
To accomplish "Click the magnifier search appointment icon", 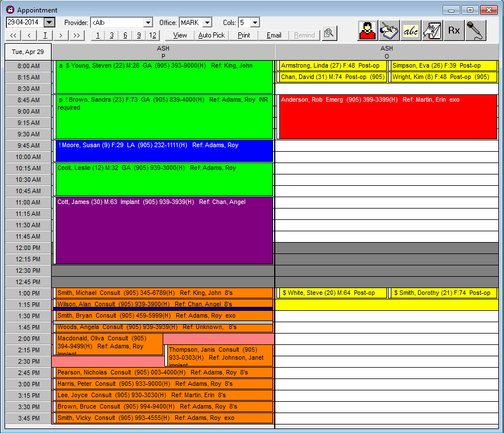I will tap(329, 33).
